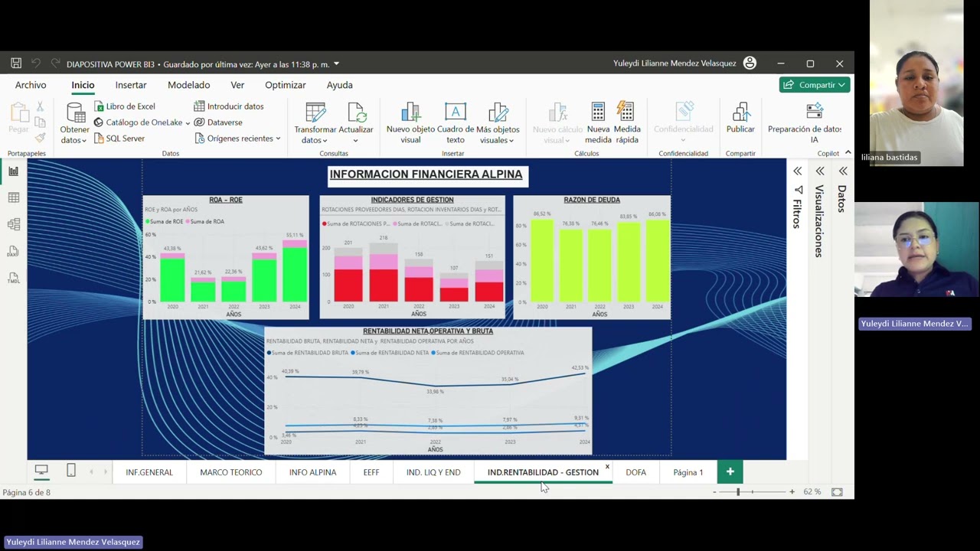Click the Save icon in title bar
Screen dimensions: 980x551
pos(16,64)
